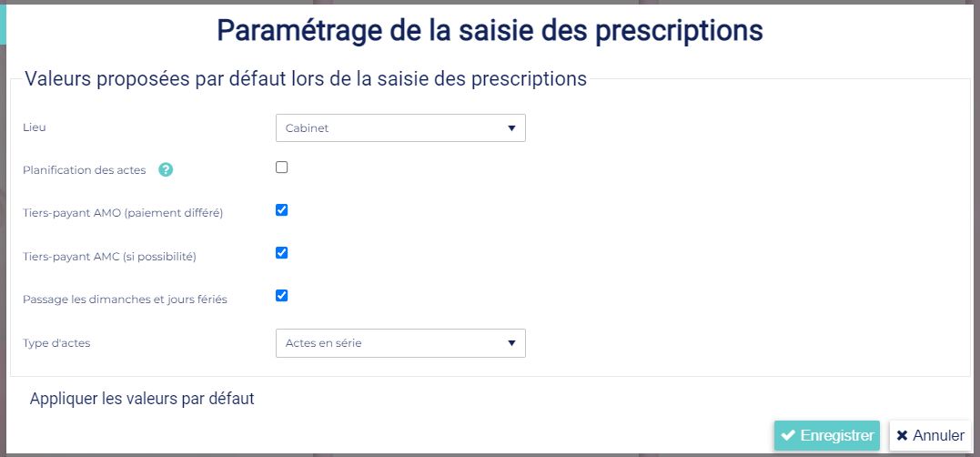Click Appliquer les valeurs par défaut
The height and width of the screenshot is (457, 980).
click(x=142, y=399)
